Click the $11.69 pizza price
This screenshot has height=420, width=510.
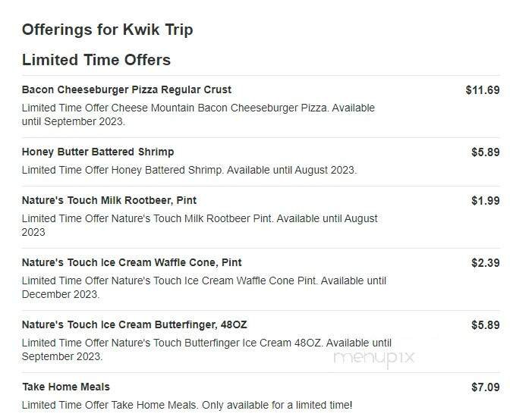coord(483,89)
